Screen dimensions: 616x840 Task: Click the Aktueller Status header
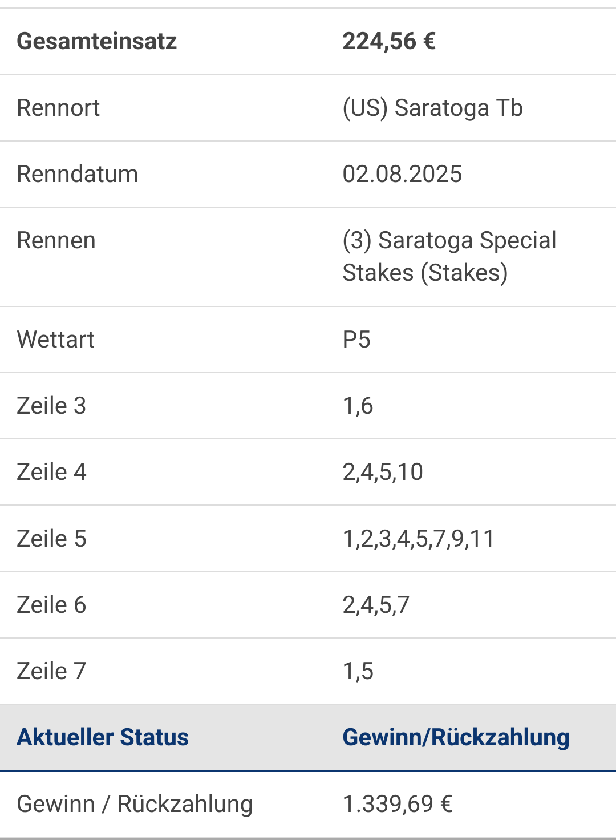[x=103, y=737]
